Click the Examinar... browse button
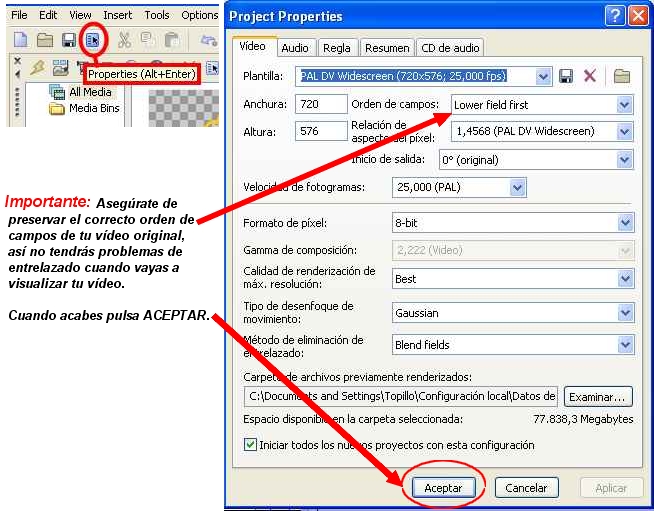The height and width of the screenshot is (511, 654). [x=598, y=397]
